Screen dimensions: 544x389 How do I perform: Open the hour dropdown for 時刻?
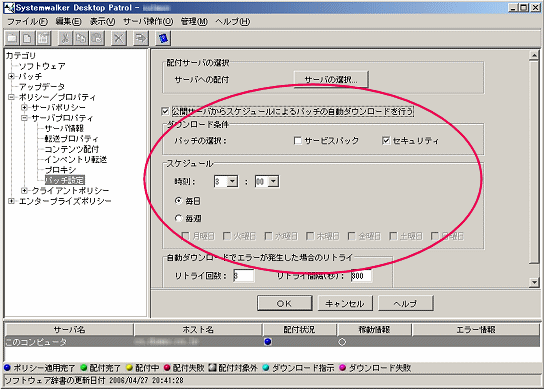[232, 181]
